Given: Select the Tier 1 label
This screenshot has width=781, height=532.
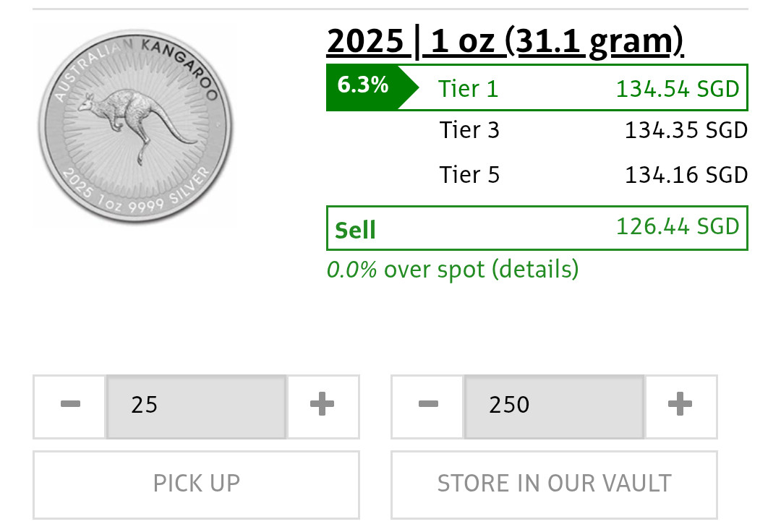Looking at the screenshot, I should point(468,88).
